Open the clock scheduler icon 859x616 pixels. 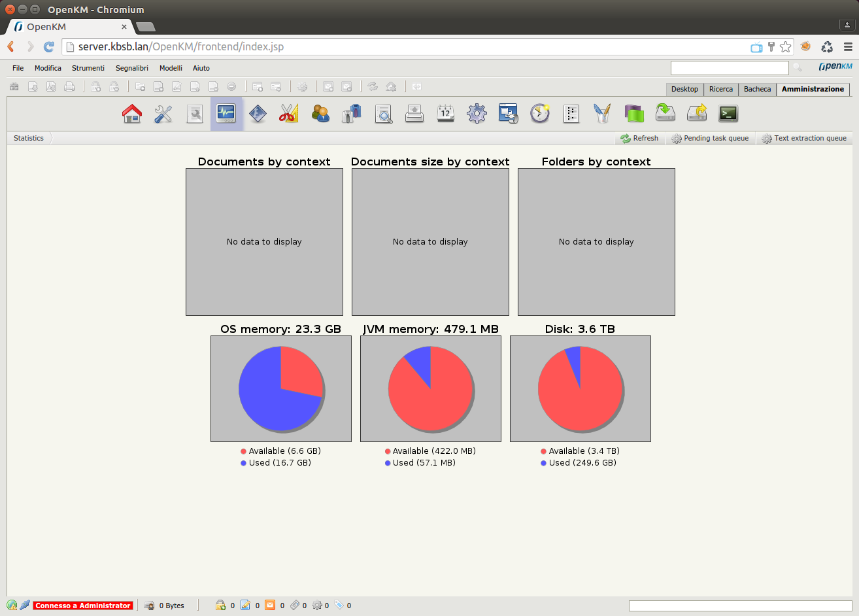(540, 114)
